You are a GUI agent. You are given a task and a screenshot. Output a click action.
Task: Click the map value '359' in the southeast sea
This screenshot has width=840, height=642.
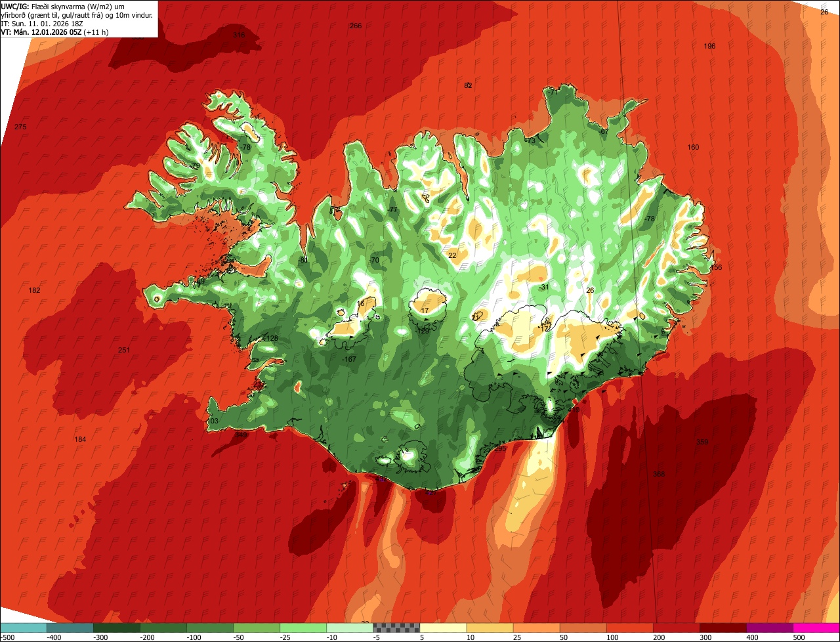coord(702,442)
